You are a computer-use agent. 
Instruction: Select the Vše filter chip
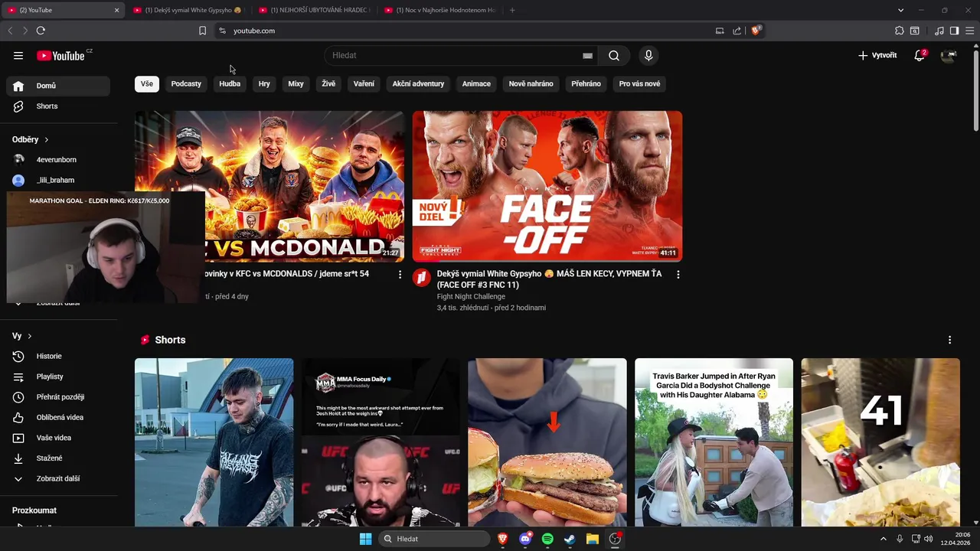tap(147, 83)
